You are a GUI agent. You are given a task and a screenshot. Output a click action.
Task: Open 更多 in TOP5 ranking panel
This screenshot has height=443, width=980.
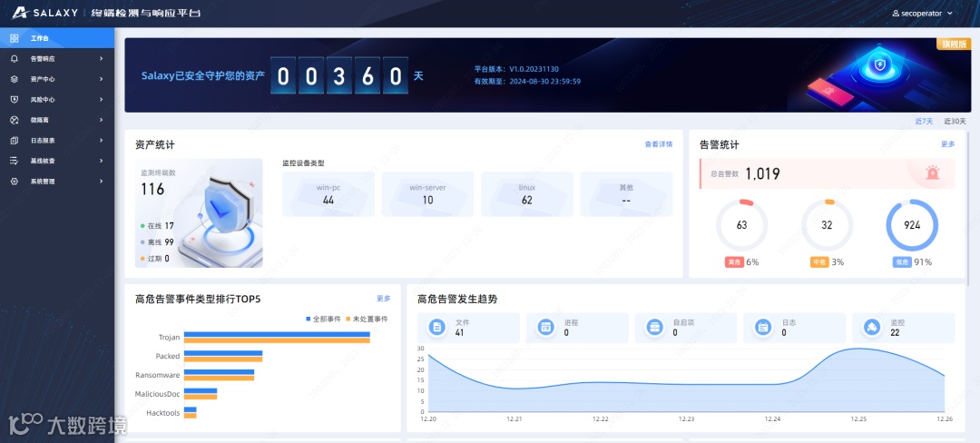[x=383, y=299]
